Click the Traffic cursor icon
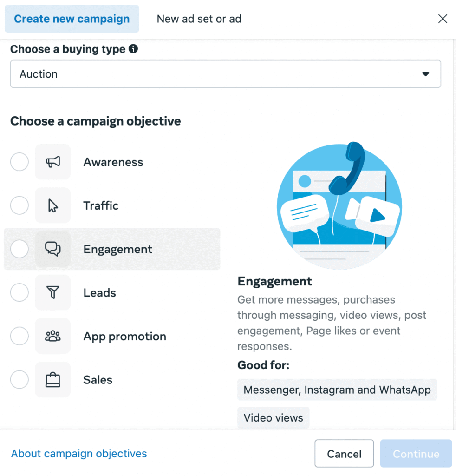 pos(53,205)
